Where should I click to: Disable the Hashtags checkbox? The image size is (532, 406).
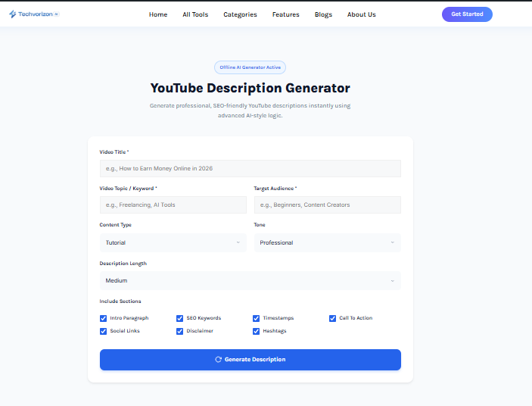click(256, 331)
